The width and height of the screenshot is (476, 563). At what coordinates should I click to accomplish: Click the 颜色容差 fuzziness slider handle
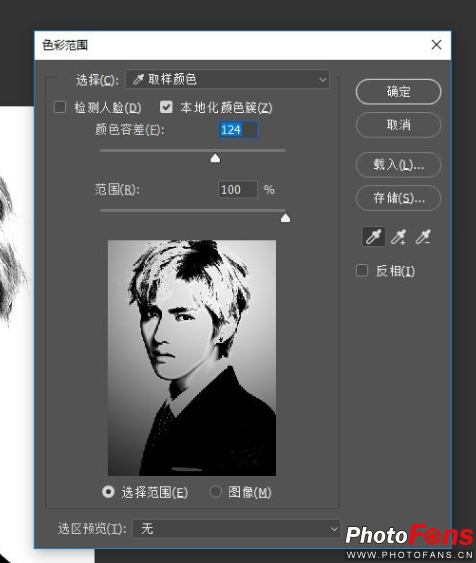(215, 158)
